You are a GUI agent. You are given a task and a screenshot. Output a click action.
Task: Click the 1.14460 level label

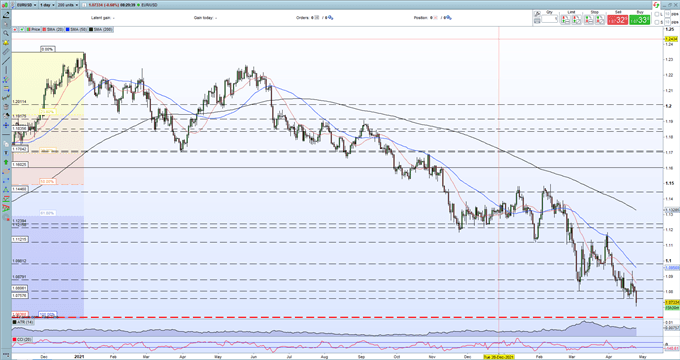point(20,189)
